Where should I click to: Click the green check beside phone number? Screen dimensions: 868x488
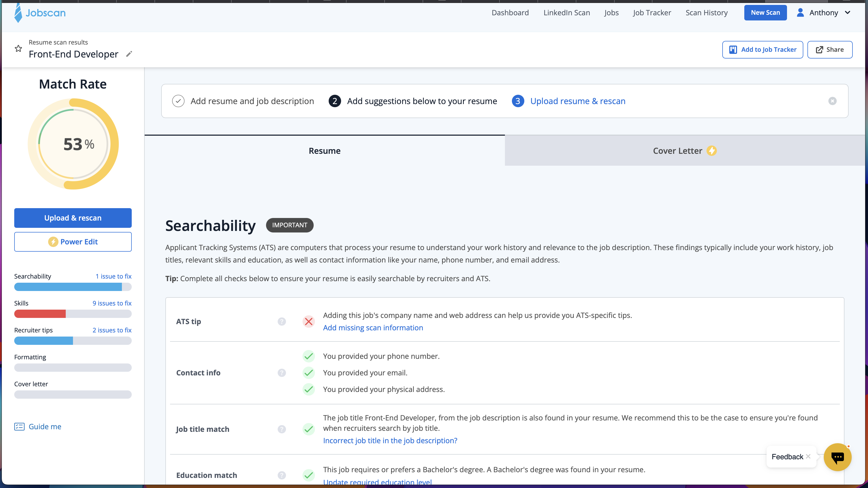pos(309,356)
